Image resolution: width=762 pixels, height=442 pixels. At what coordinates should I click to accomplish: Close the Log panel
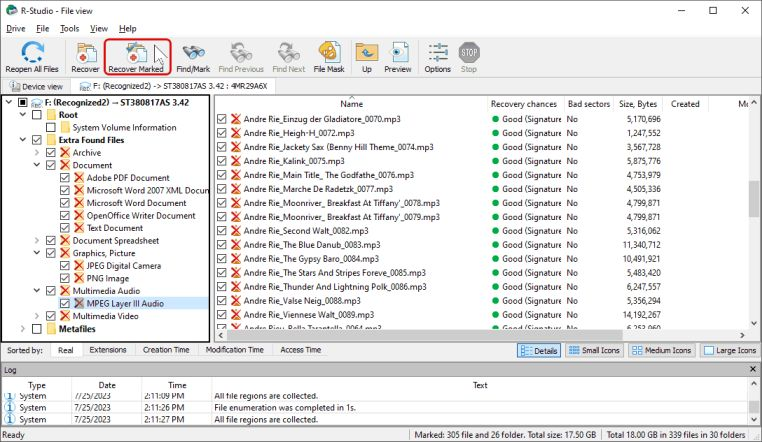pyautogui.click(x=753, y=370)
